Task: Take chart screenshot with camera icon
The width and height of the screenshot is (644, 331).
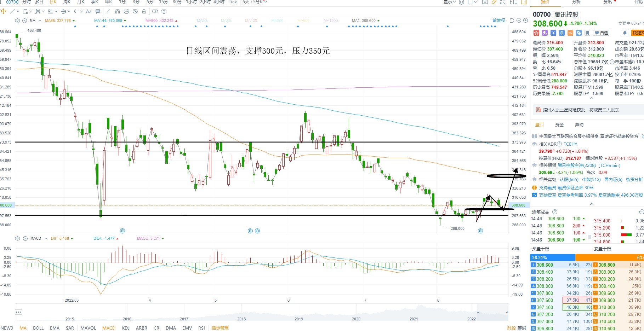Action: tap(485, 2)
